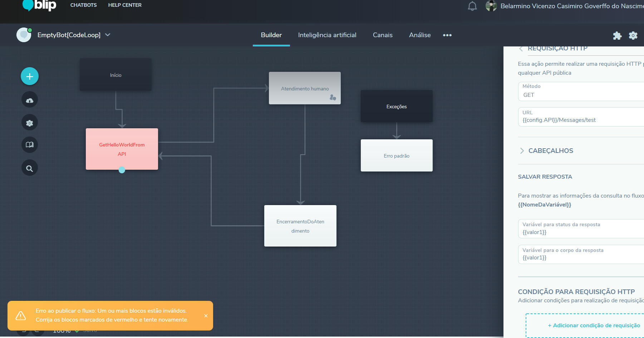Click the {{NomeDaVariável}} hint text
644x338 pixels.
point(545,205)
